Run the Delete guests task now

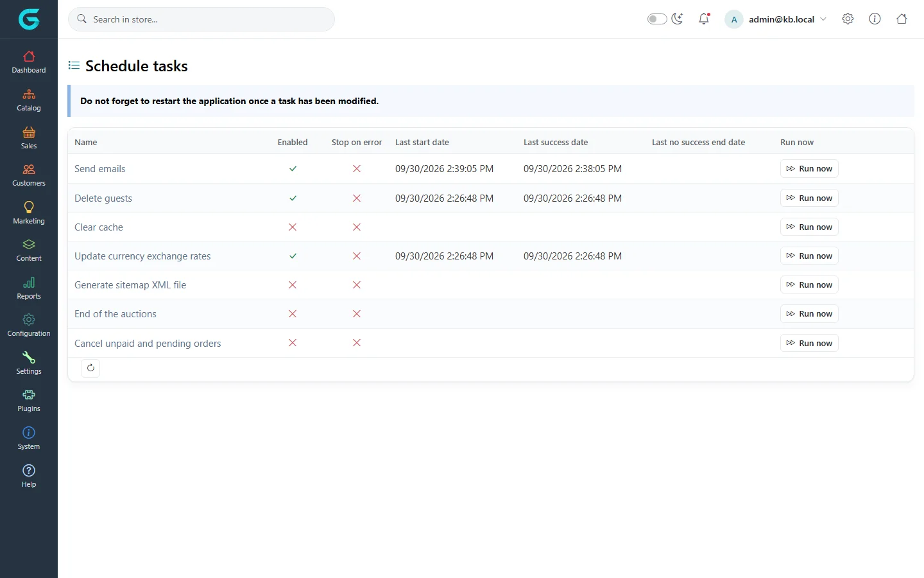point(809,198)
